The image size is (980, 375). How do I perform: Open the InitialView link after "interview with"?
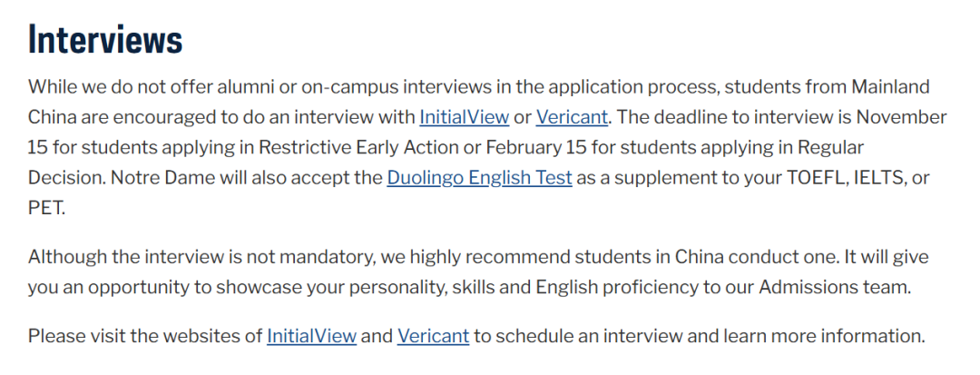tap(465, 117)
